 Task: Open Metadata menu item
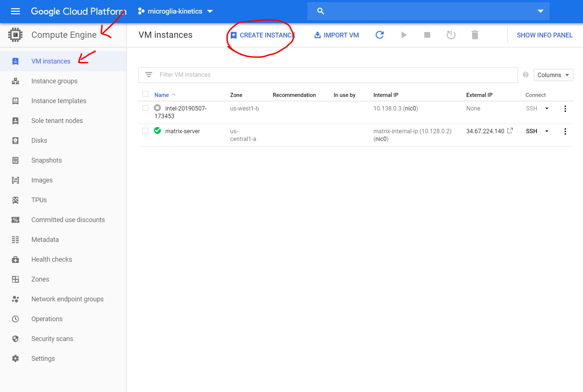point(45,240)
